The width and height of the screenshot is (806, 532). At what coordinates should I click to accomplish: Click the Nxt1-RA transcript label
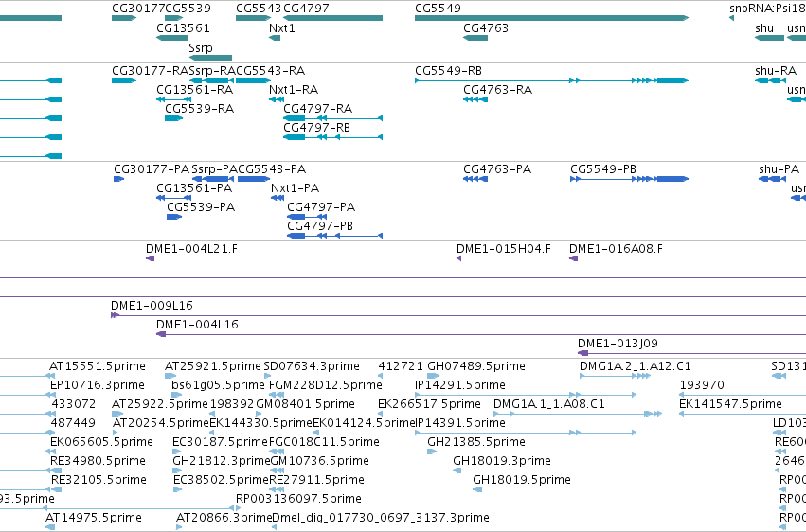tap(294, 89)
